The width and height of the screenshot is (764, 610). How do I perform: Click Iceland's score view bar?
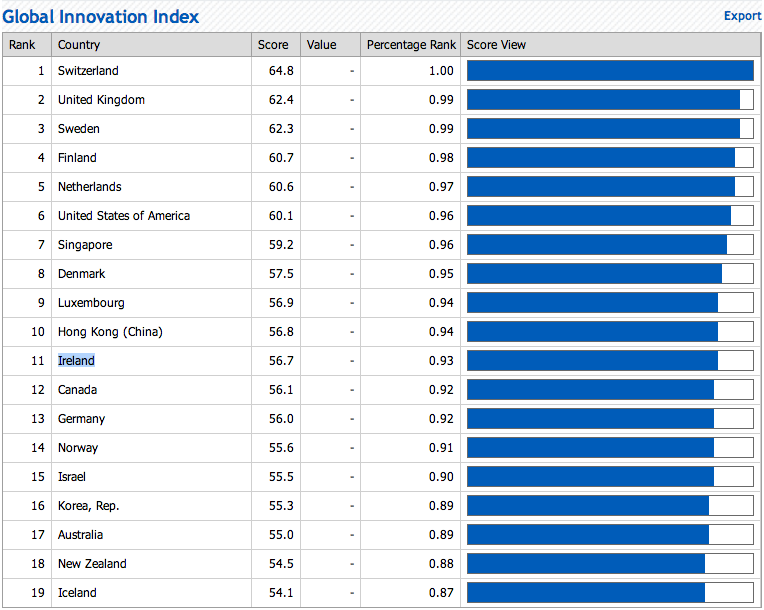pyautogui.click(x=610, y=592)
